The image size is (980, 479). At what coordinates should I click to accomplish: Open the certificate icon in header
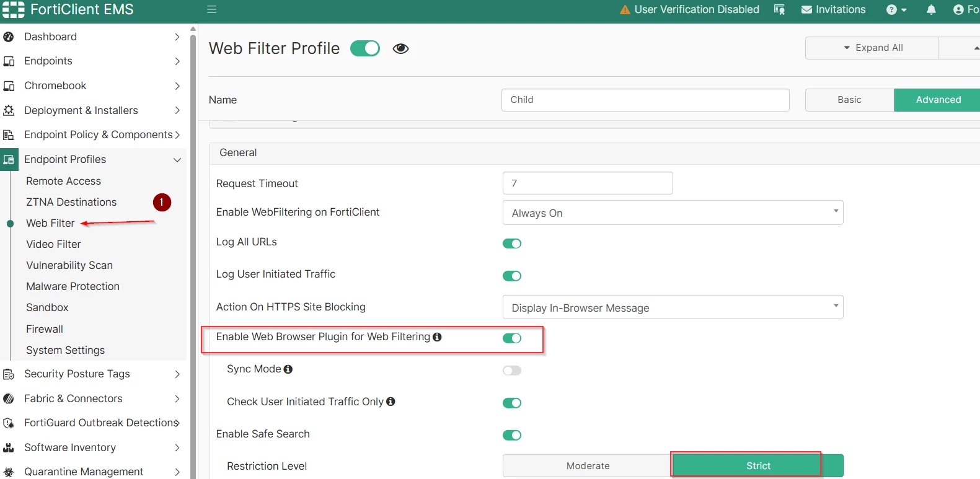(779, 9)
